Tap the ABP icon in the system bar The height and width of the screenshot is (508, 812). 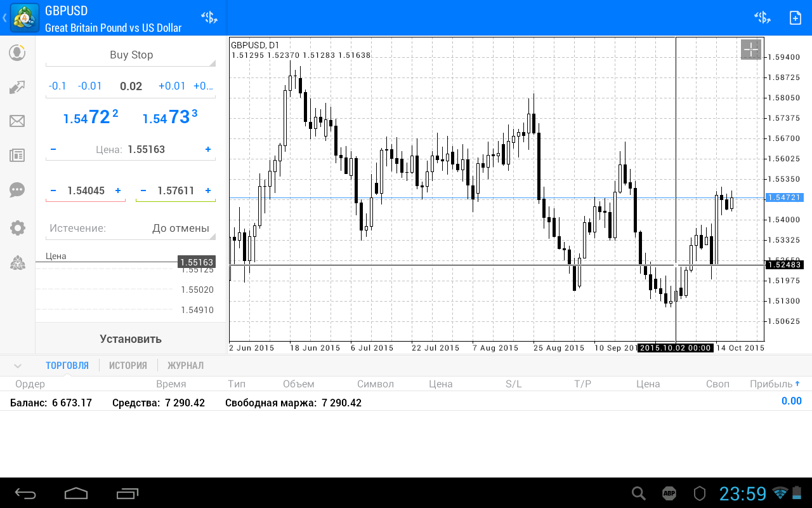(669, 493)
